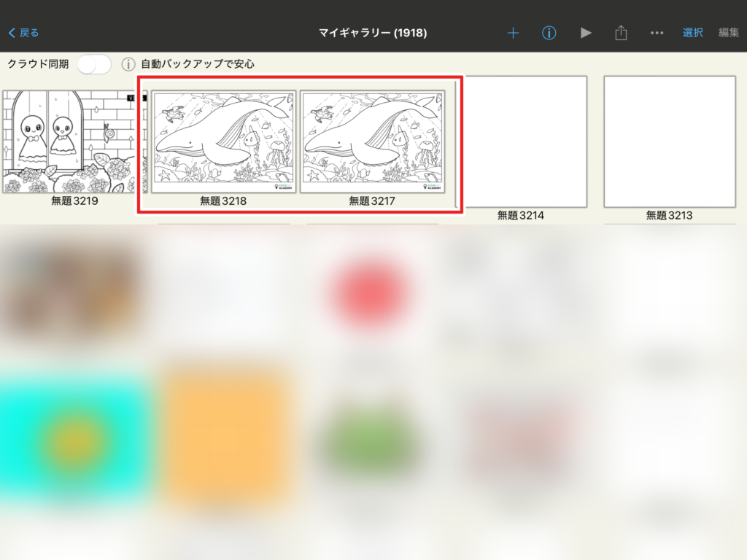Open the blurred red circle artwork

[372, 292]
